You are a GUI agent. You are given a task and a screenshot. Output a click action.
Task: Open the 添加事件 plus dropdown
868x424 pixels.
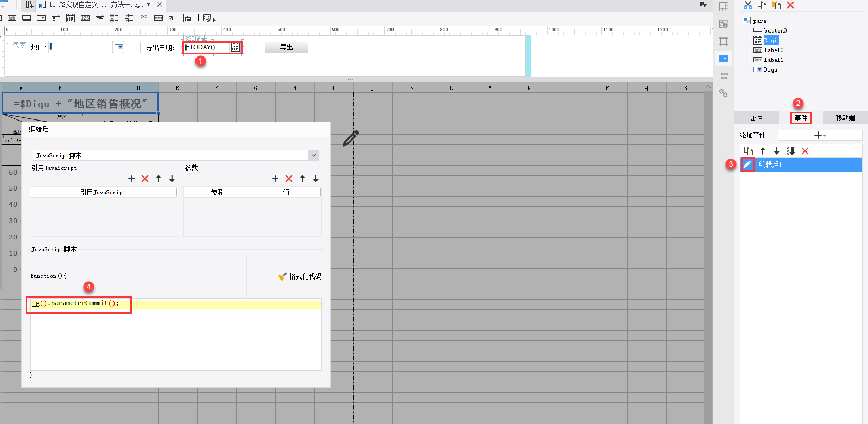(x=820, y=135)
